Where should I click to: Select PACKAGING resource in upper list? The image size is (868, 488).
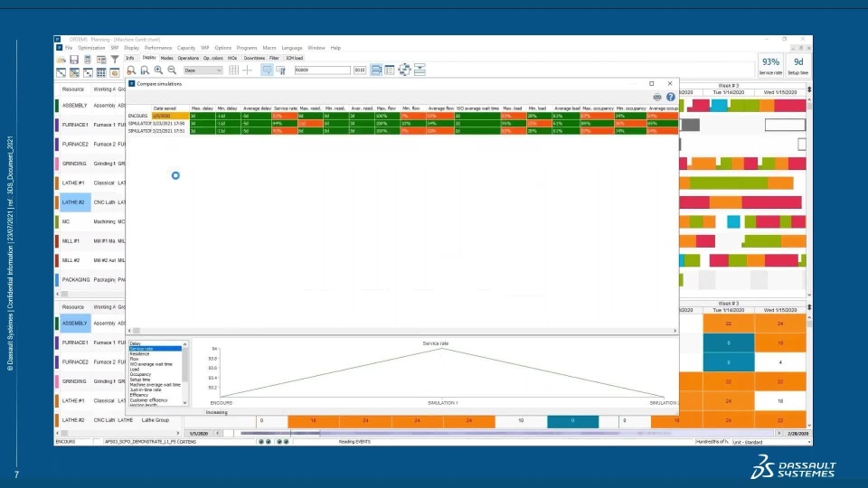click(76, 280)
